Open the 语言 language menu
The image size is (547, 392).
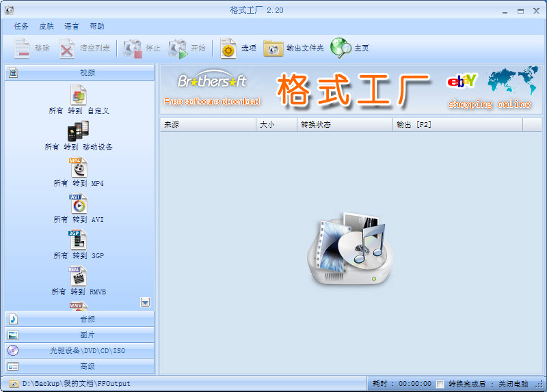[72, 26]
